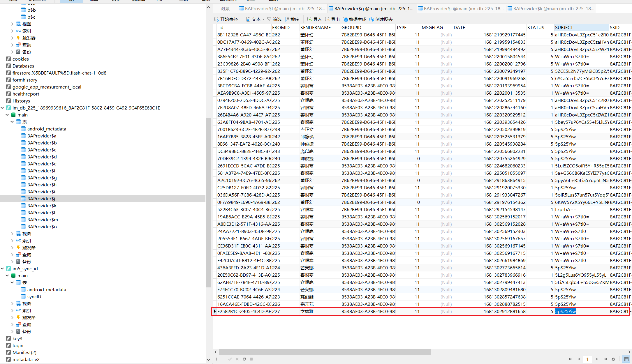Toggle the grid view button at bottom right
The image size is (632, 364).
coord(626,359)
